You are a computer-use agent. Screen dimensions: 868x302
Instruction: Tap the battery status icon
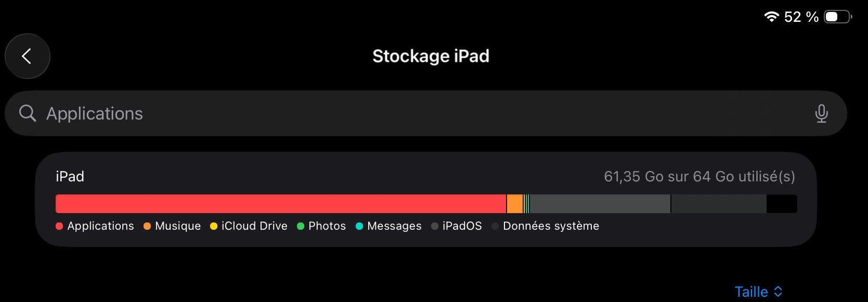837,17
